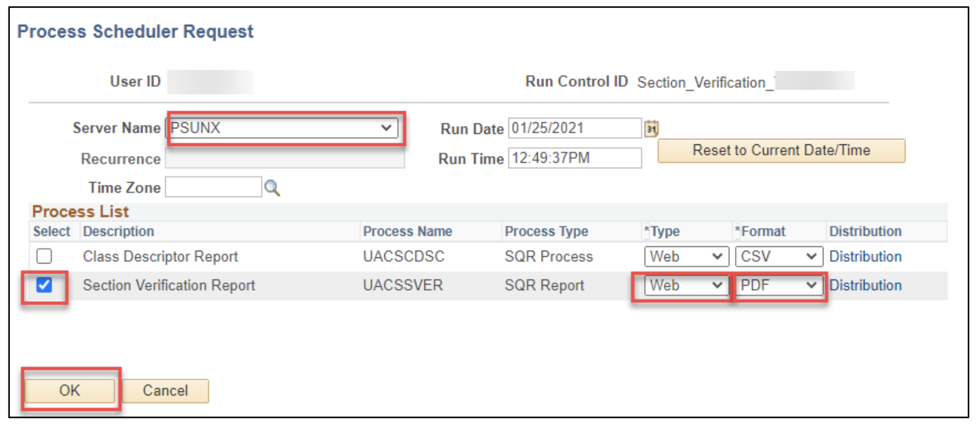This screenshot has width=980, height=430.
Task: Click Reset to Current Date/Time button
Action: pyautogui.click(x=781, y=150)
